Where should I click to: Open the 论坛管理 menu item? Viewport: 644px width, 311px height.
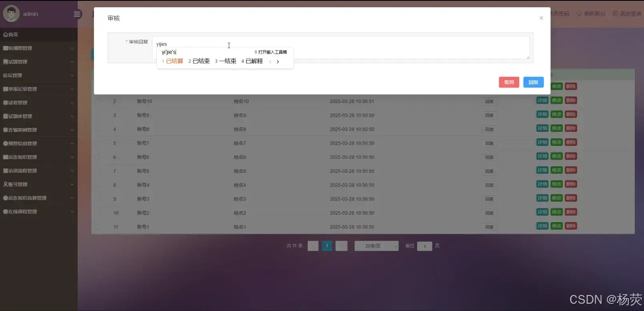click(38, 75)
